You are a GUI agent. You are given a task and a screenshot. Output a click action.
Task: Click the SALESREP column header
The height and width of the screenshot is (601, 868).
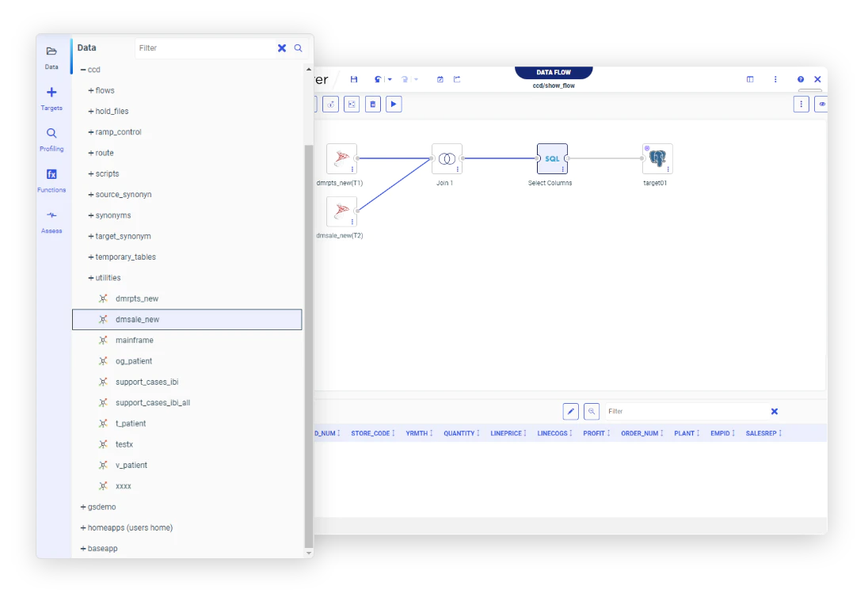point(761,433)
